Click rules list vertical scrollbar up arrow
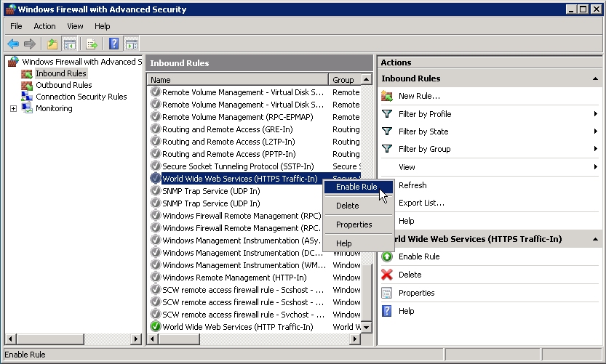Screen dimensions: 606x364 pyautogui.click(x=366, y=79)
